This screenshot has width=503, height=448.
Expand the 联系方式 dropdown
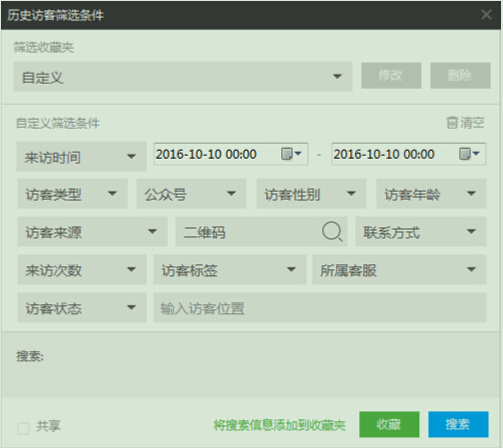[x=421, y=231]
